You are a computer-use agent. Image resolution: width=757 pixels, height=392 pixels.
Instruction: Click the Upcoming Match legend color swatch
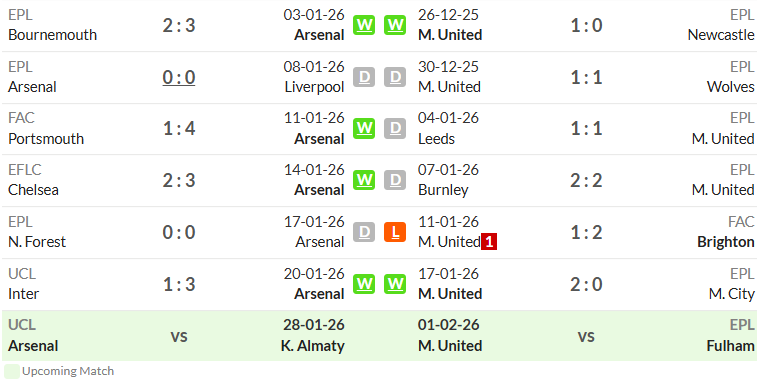click(x=12, y=371)
